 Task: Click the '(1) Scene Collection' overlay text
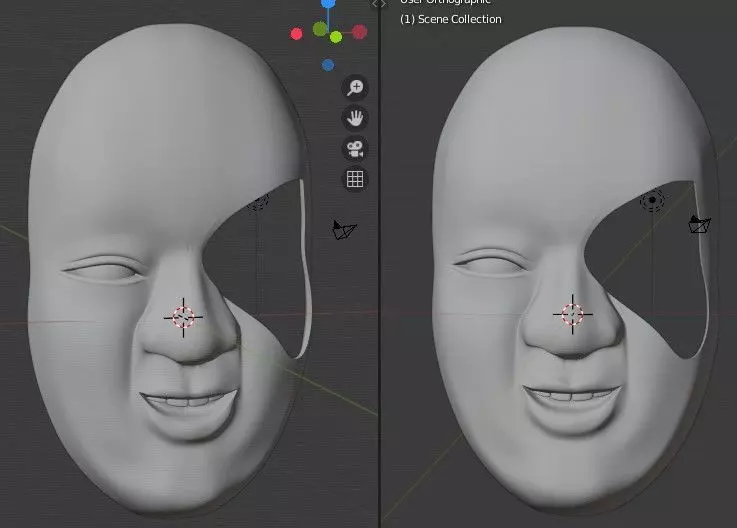pos(451,19)
